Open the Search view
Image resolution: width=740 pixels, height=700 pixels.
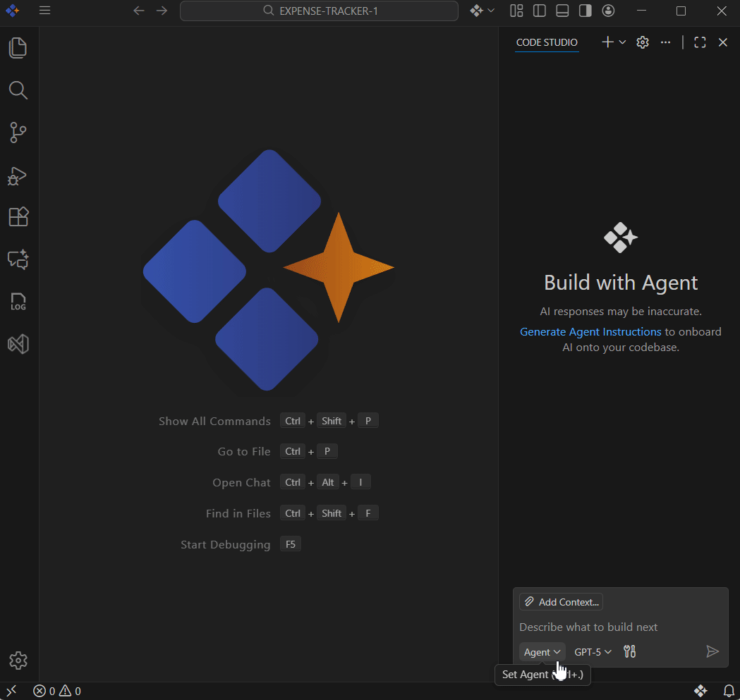point(18,90)
